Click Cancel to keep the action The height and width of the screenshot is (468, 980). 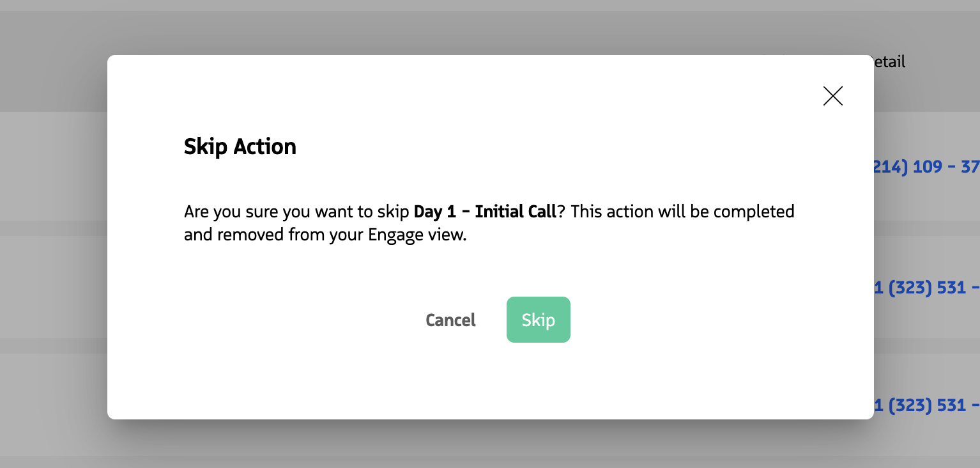tap(450, 320)
